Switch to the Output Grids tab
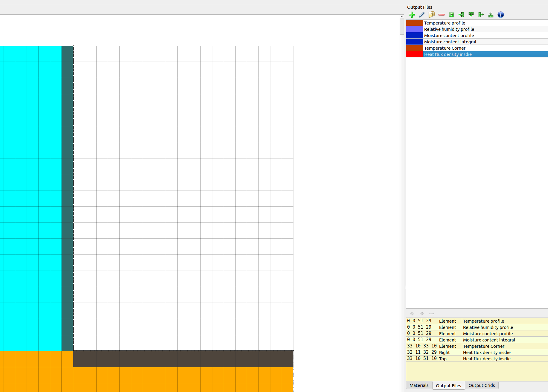This screenshot has width=548, height=392. (482, 385)
